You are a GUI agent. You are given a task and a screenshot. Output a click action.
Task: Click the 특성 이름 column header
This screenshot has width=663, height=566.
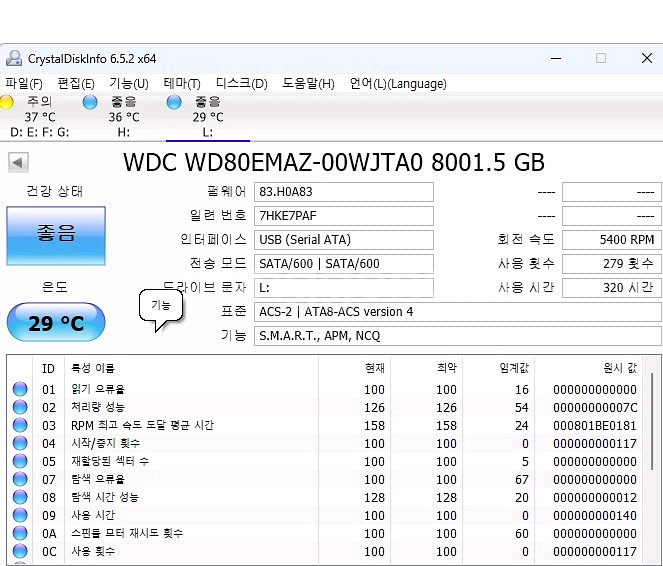point(191,369)
